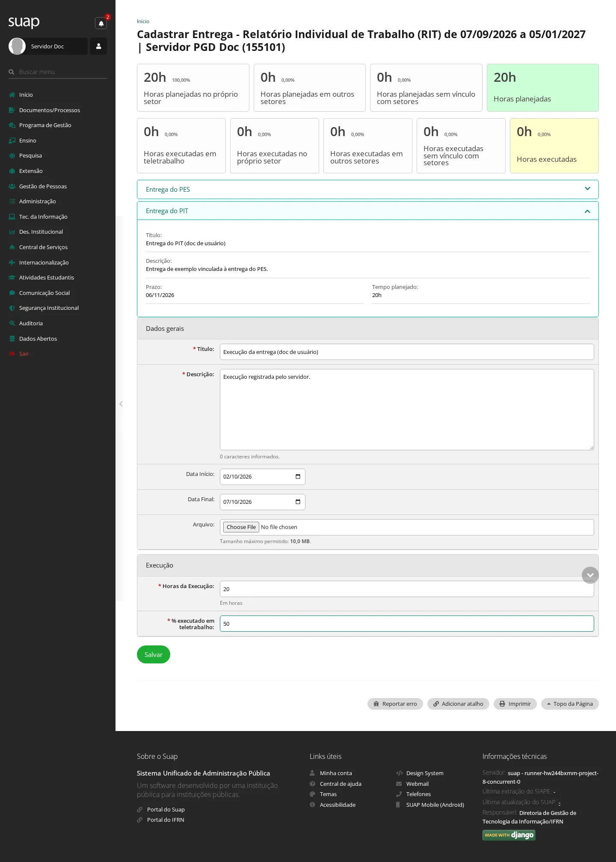
Task: Click the Made with Django badge
Action: coord(509,835)
